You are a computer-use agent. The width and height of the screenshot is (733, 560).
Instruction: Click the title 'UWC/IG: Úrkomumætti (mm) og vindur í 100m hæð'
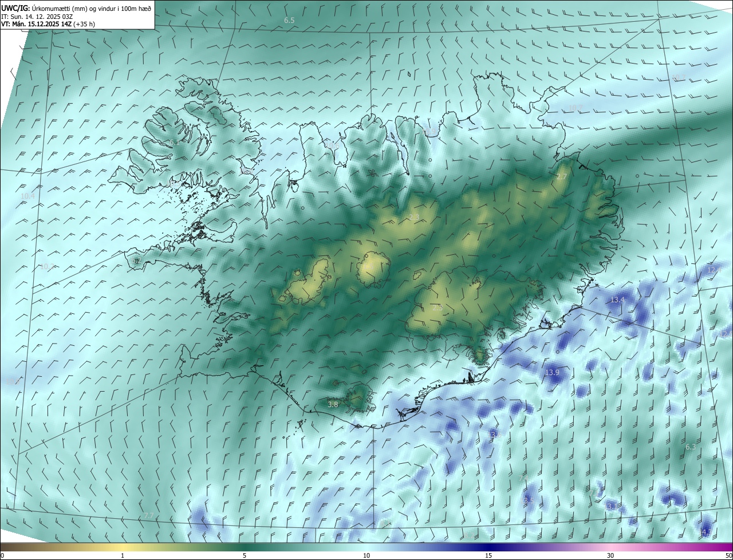(x=76, y=8)
